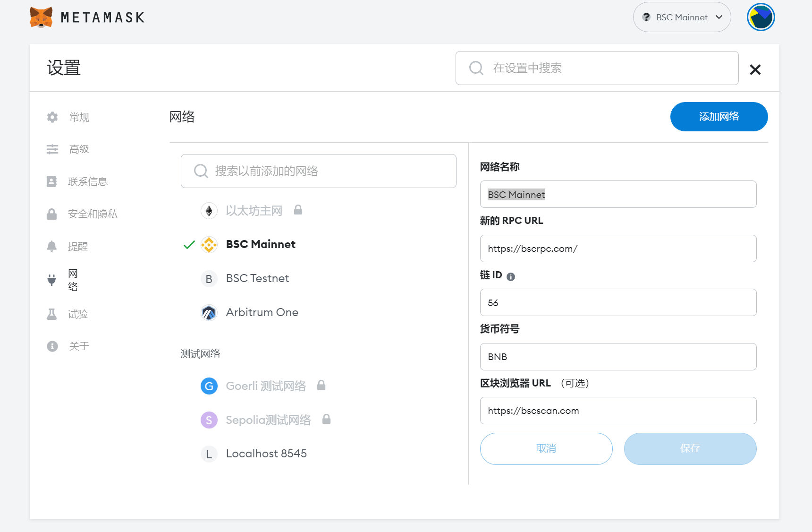Select Sepolia测试网络 in the list
The height and width of the screenshot is (532, 812).
pos(268,420)
